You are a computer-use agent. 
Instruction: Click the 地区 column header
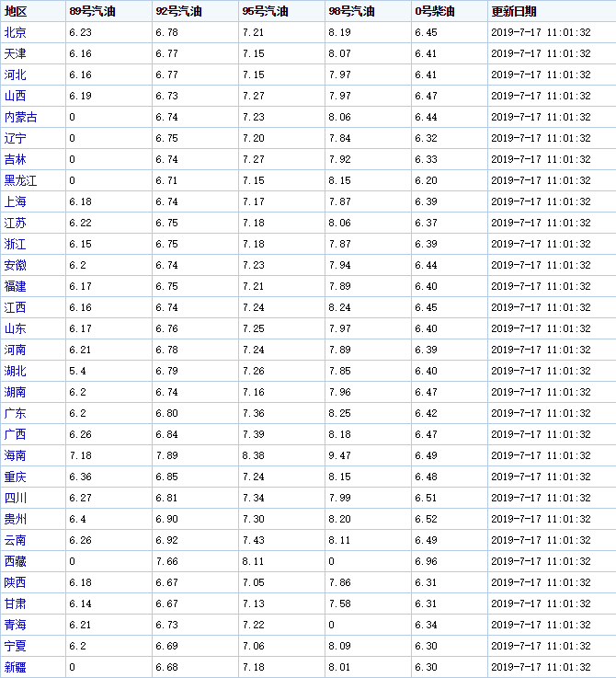coord(16,12)
